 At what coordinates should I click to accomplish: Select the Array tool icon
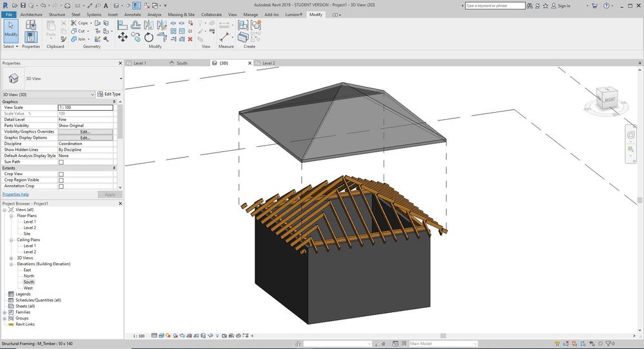click(173, 31)
